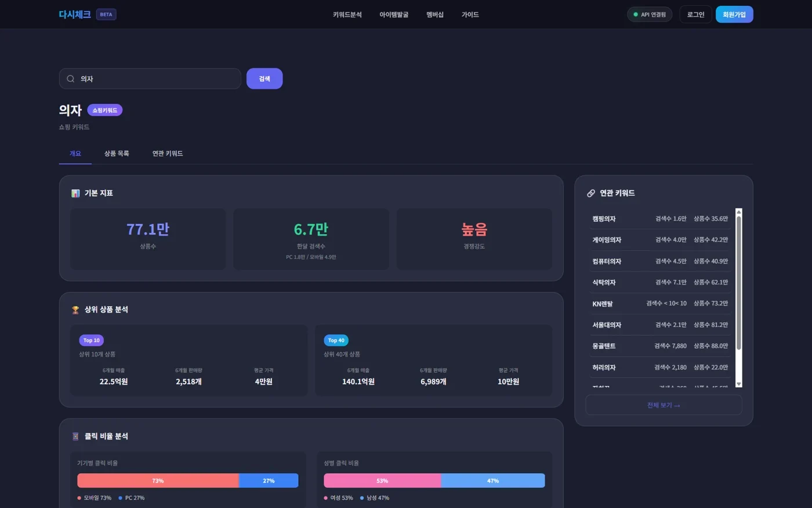Click the 77.1만 product count value
812x508 pixels.
(148, 229)
